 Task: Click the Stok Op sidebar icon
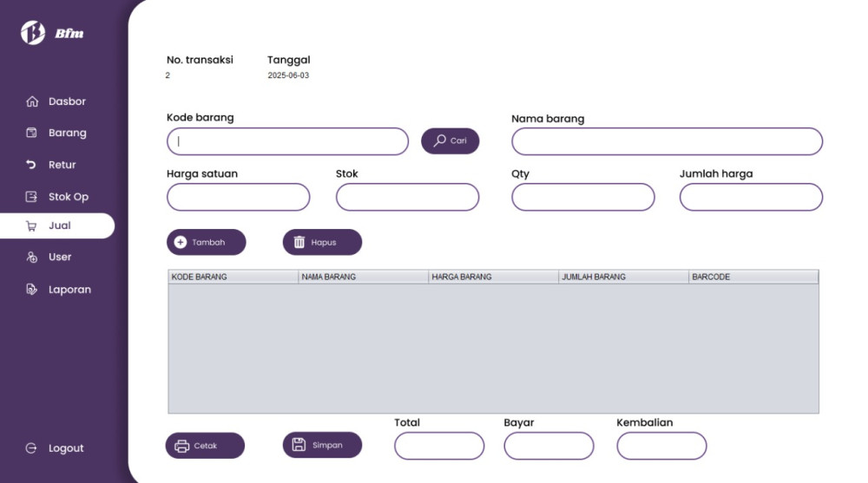(31, 197)
